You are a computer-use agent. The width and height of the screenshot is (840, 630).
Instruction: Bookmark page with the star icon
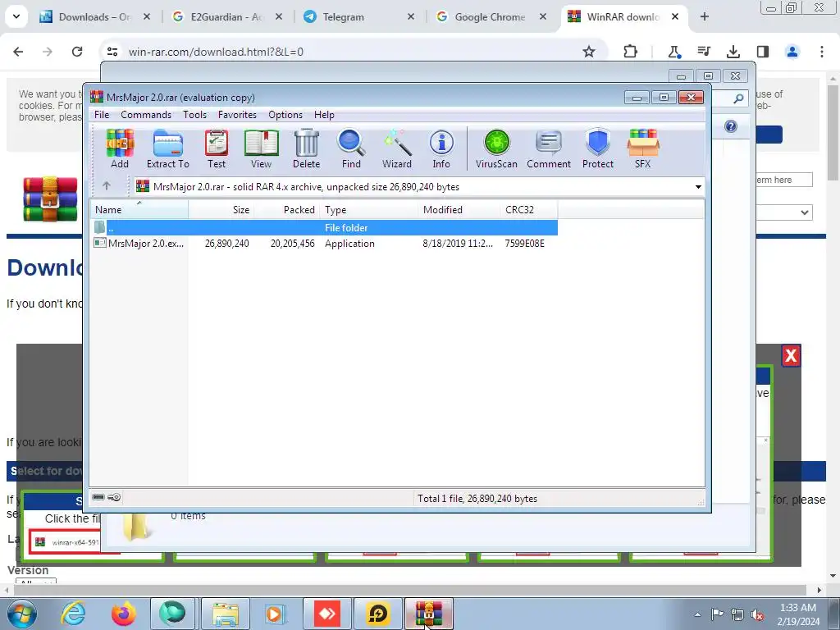click(589, 52)
